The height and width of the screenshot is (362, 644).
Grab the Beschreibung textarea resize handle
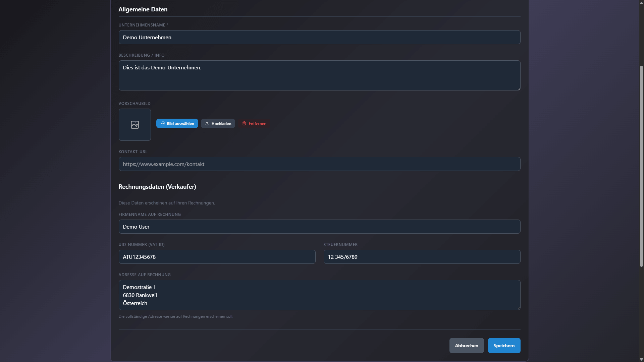[x=519, y=88]
